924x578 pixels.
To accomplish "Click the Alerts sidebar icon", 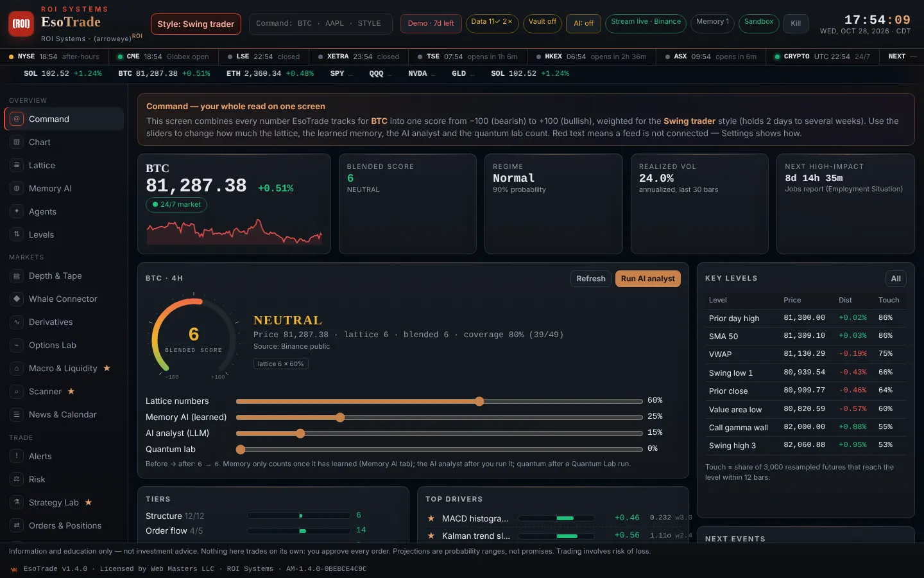I will pos(17,456).
